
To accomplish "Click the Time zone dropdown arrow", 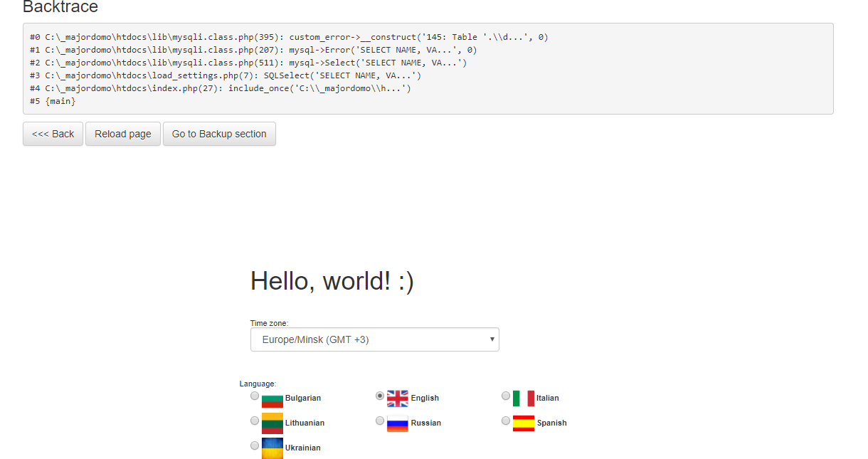I will click(492, 339).
